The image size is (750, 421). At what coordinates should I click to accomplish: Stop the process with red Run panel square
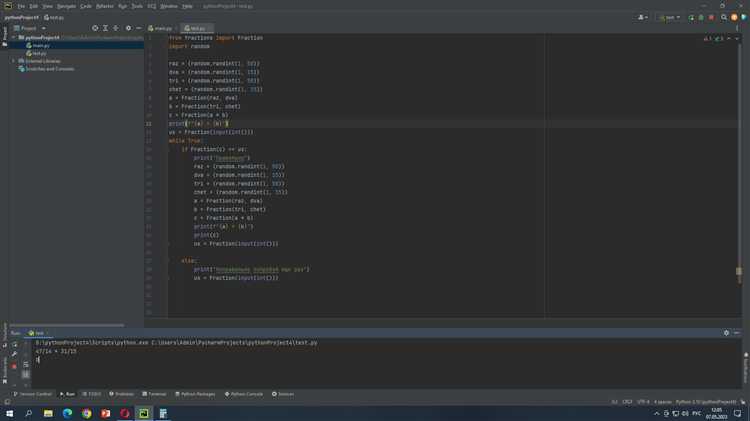pyautogui.click(x=14, y=366)
